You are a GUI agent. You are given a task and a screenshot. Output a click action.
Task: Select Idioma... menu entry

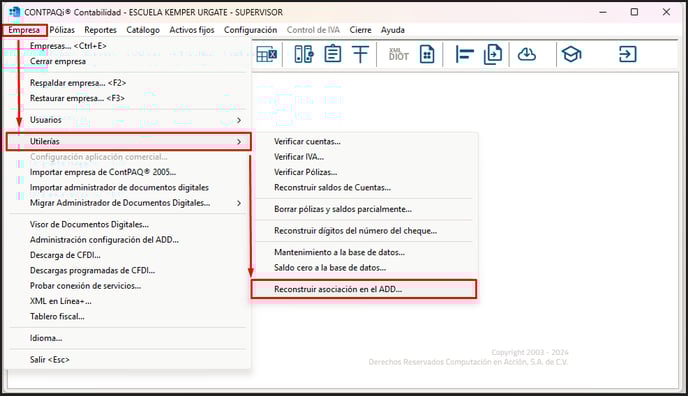(128, 338)
